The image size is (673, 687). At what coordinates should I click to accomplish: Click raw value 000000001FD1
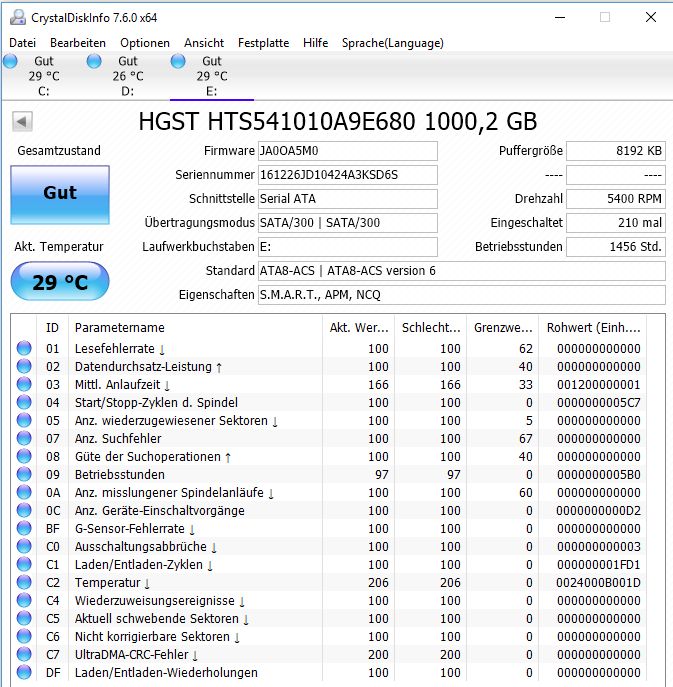599,564
